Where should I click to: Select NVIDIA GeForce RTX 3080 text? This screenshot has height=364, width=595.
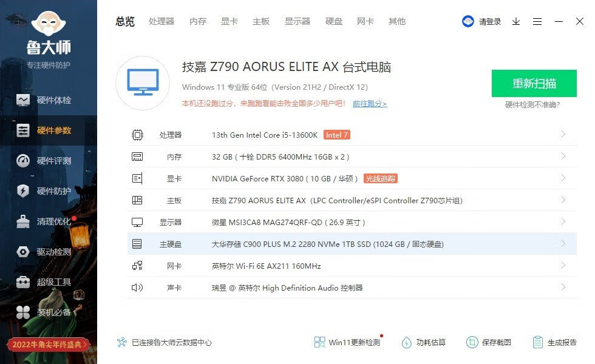click(285, 178)
